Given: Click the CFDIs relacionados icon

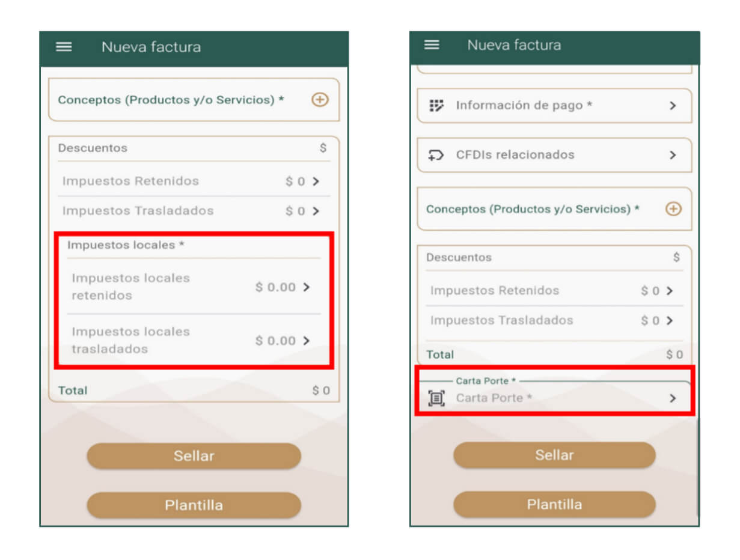Looking at the screenshot, I should tap(436, 155).
